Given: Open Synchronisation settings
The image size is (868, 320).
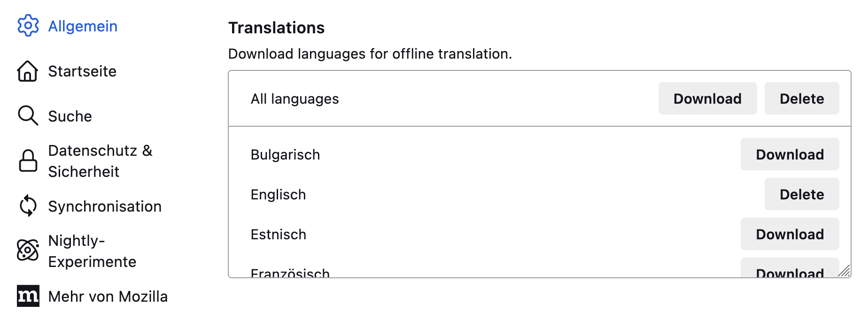Looking at the screenshot, I should [x=105, y=206].
